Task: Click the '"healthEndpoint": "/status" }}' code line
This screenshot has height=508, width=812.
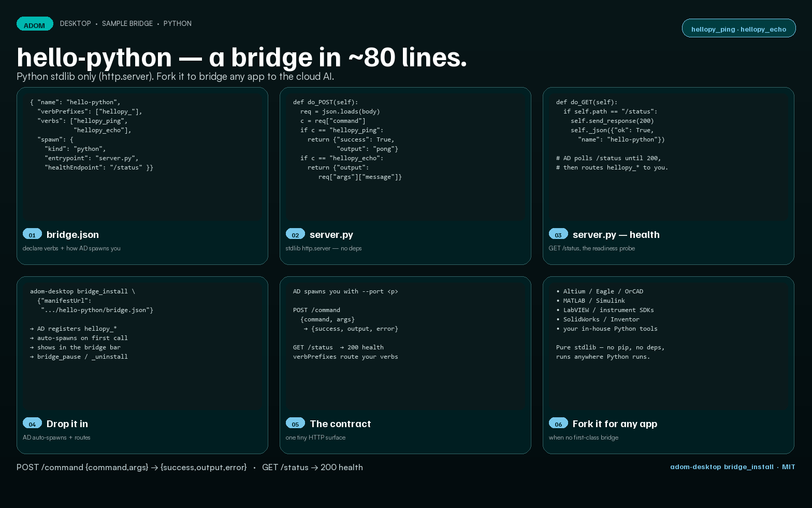Action: click(99, 167)
